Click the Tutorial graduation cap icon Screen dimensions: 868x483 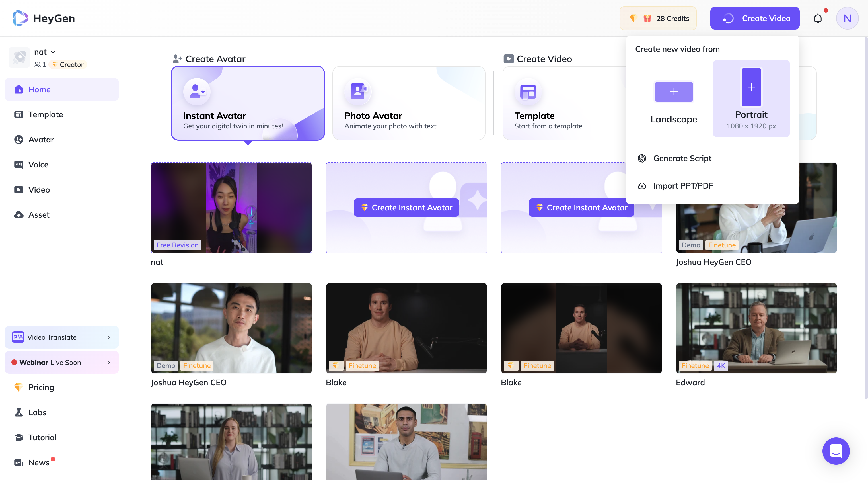[18, 437]
